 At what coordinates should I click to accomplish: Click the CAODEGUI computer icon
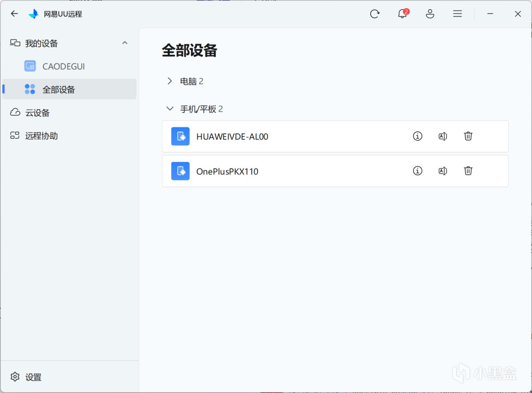[30, 66]
